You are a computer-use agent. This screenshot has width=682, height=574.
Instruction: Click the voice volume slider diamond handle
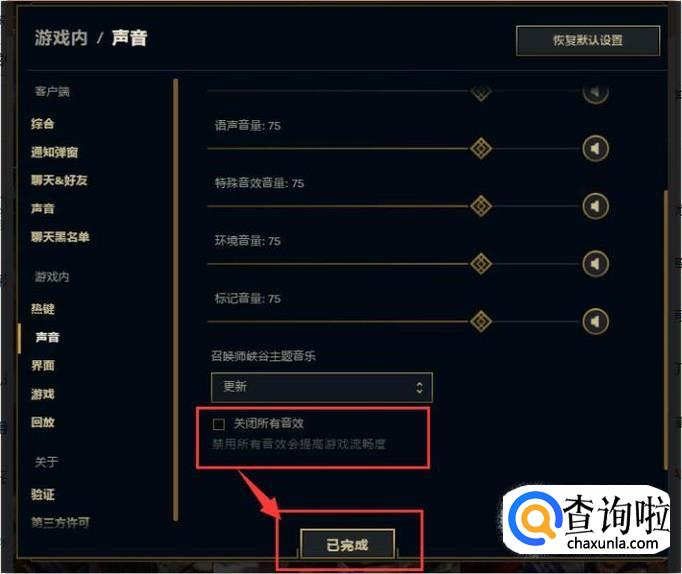[x=481, y=149]
